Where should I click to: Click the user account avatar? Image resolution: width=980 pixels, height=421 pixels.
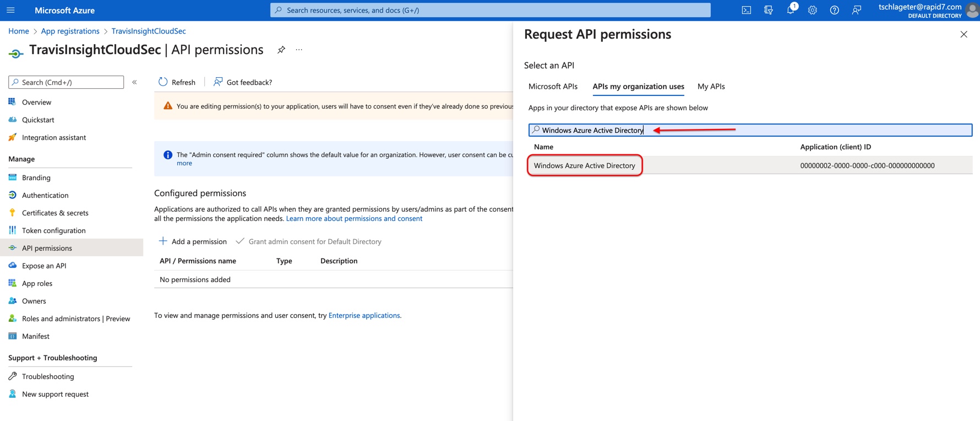click(x=973, y=10)
